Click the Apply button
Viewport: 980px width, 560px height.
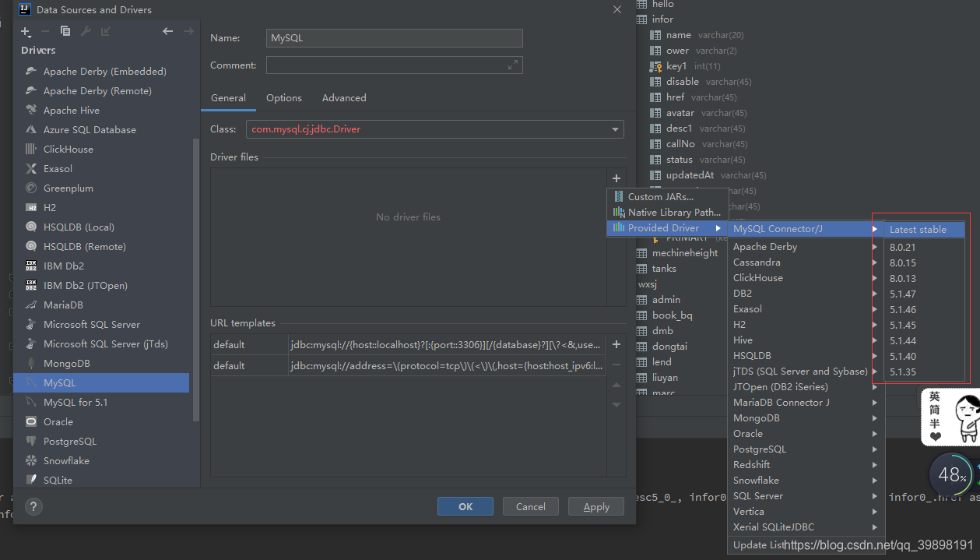tap(596, 506)
